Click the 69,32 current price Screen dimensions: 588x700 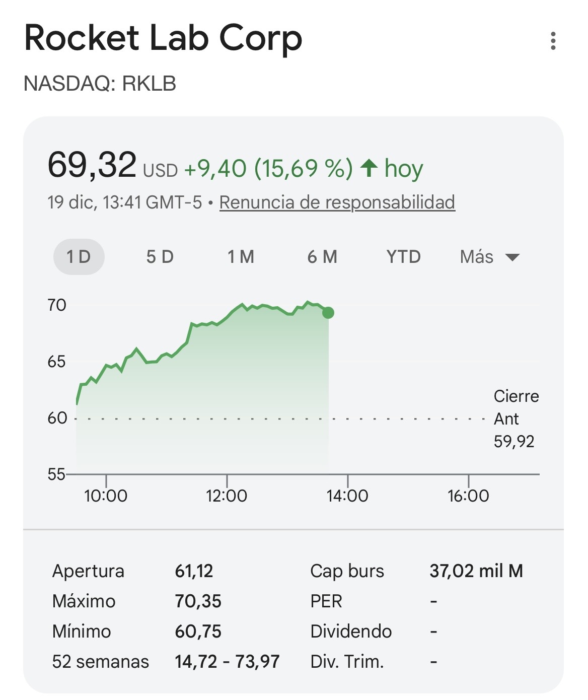point(92,165)
